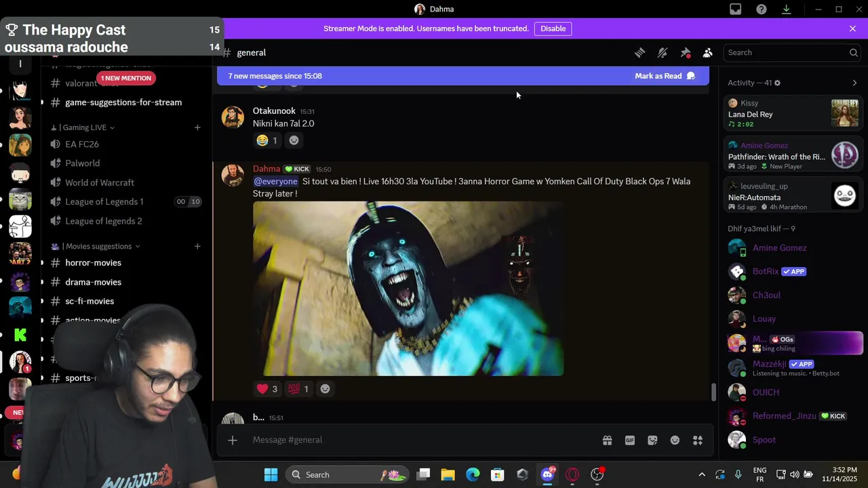Open the Apps launcher icon
The height and width of the screenshot is (488, 868).
point(698,440)
